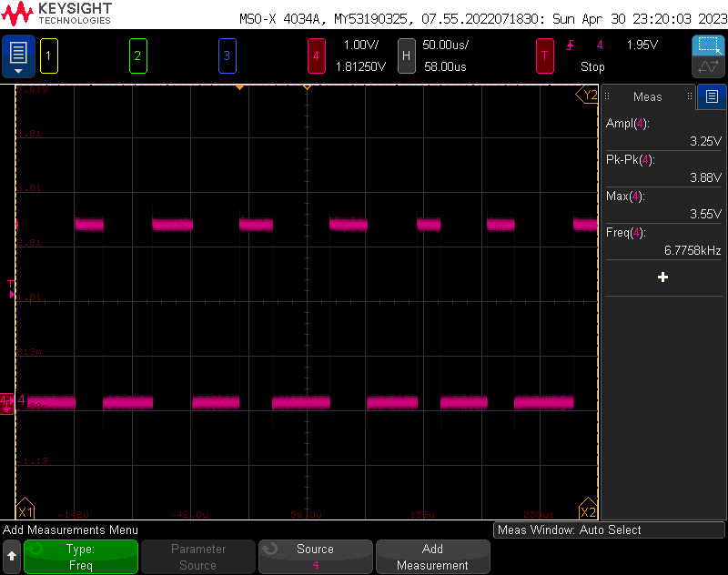Image resolution: width=728 pixels, height=575 pixels.
Task: Open the blue main menu icon
Action: coord(18,56)
